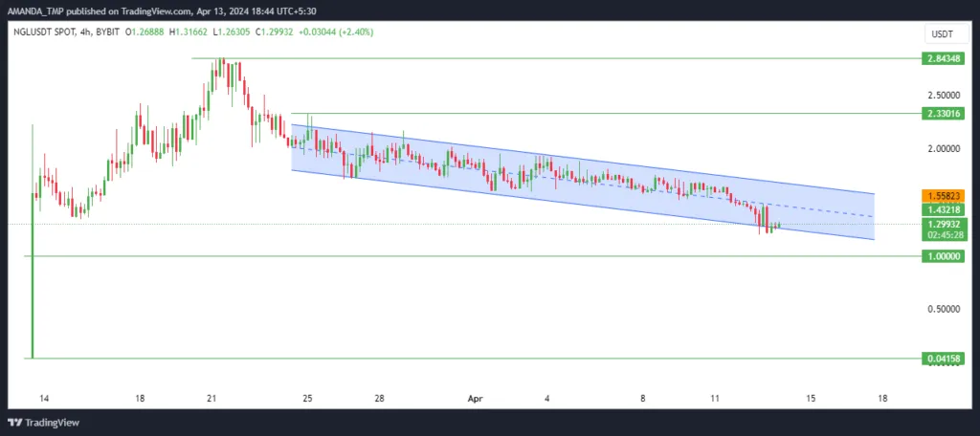Click the O1.26888 open value in header

pos(145,32)
